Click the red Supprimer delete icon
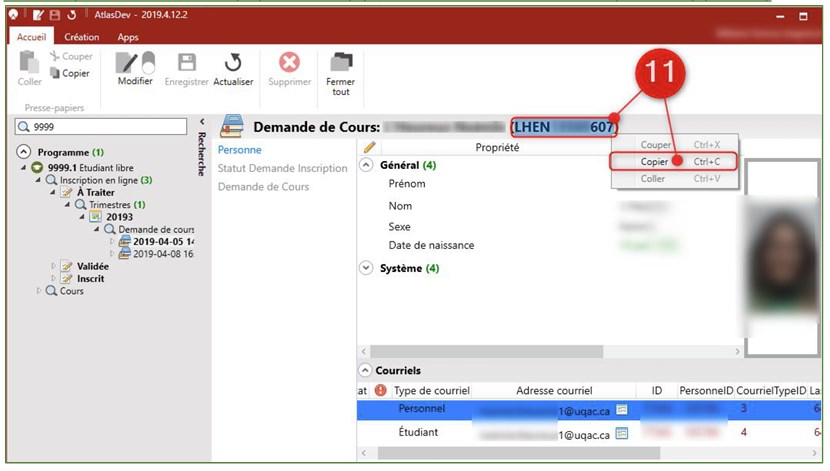The image size is (830, 471). pos(289,63)
